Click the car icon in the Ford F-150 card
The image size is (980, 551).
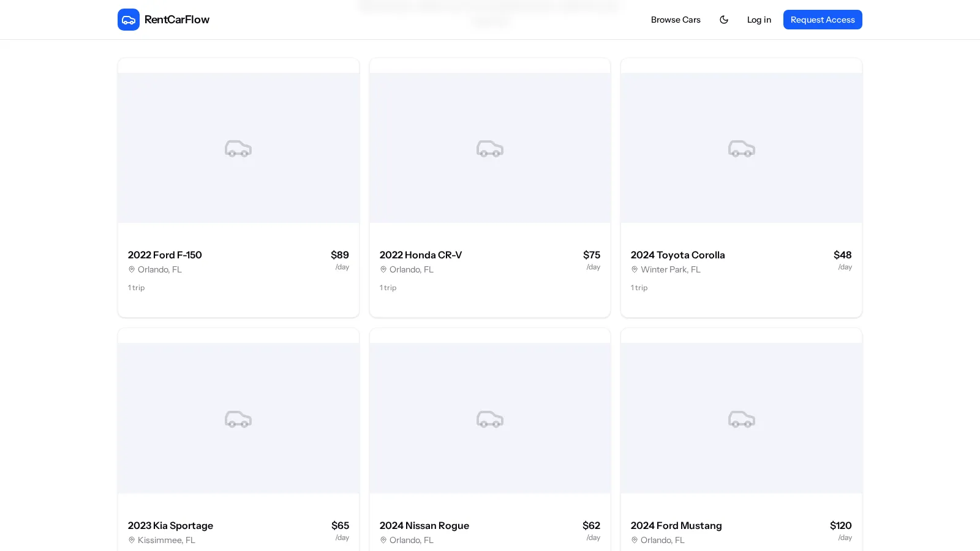(238, 149)
